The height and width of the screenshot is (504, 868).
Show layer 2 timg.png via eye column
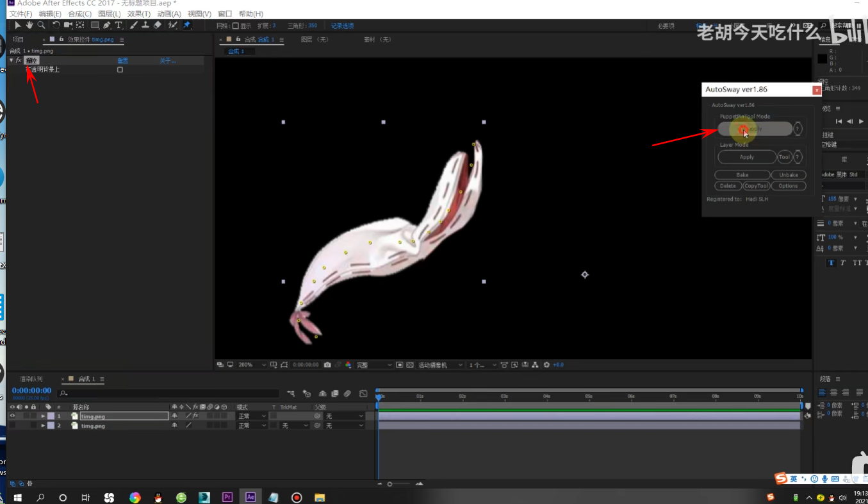tap(12, 426)
